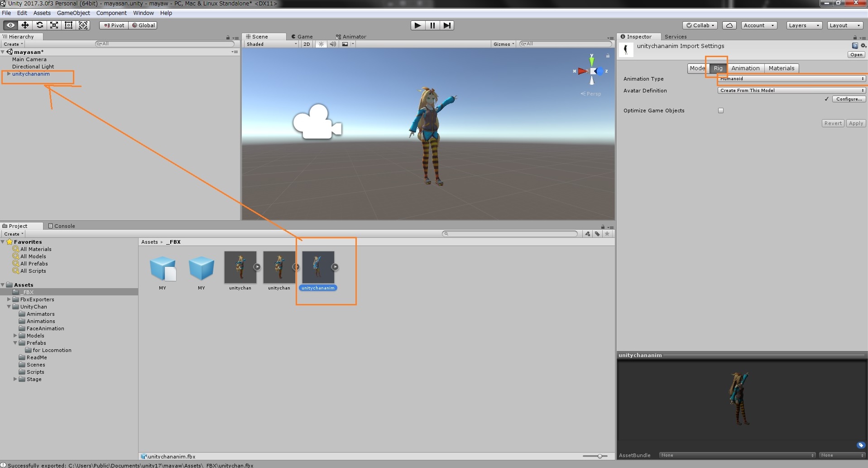Viewport: 868px width, 468px height.
Task: Click the favorites star icon in Project toolbar
Action: pos(607,234)
